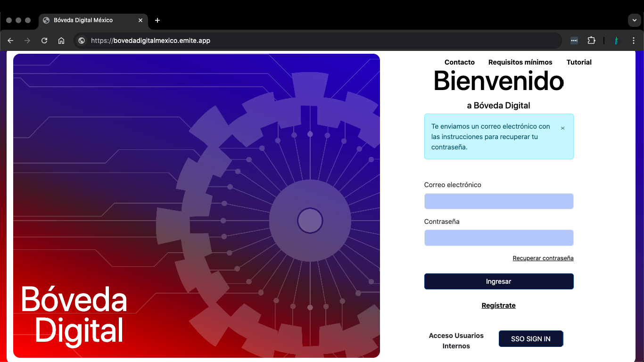644x362 pixels.
Task: Open the browser three-dot menu
Action: pyautogui.click(x=634, y=41)
